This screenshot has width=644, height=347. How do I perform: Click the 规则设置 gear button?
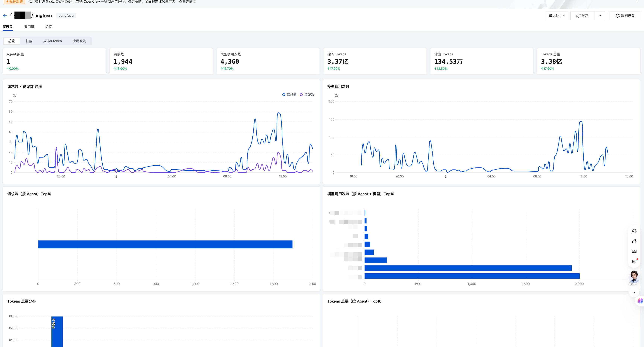tap(625, 15)
